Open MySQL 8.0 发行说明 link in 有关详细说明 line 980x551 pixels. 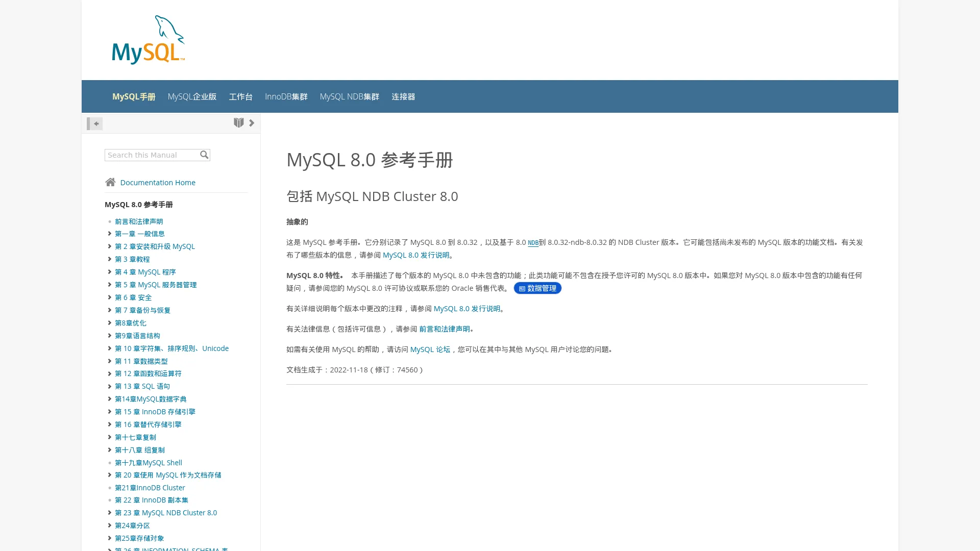[x=467, y=309]
